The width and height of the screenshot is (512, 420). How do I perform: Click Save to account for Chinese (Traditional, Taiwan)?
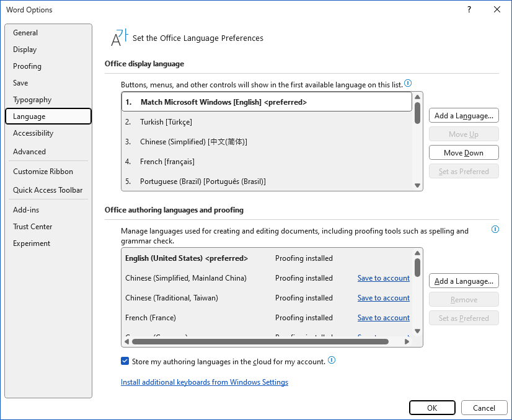tap(383, 298)
